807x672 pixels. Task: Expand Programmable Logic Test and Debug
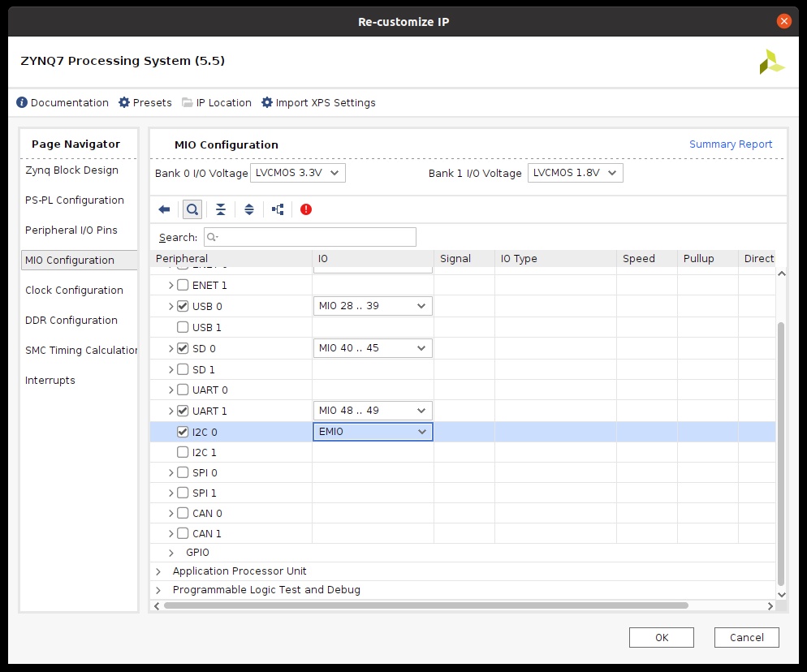pos(158,590)
